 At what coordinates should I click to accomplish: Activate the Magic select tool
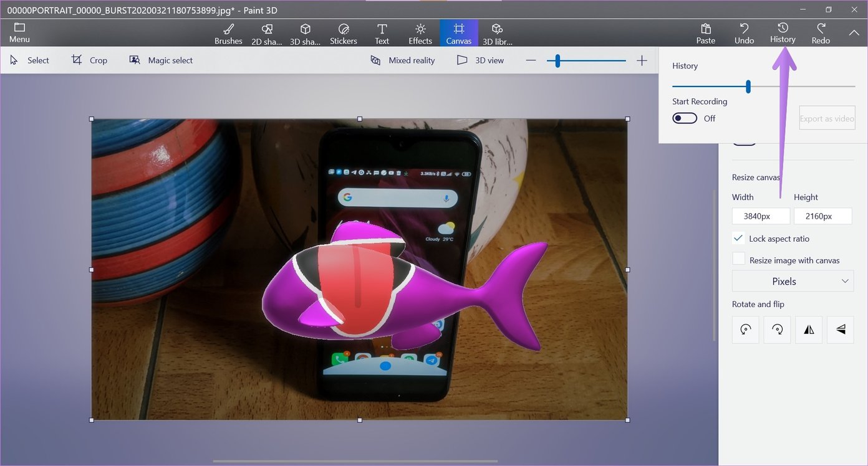click(x=161, y=60)
